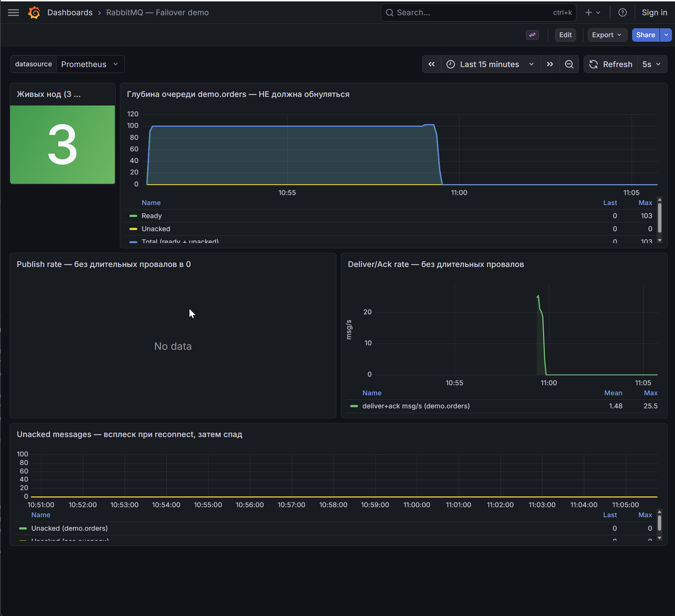Image resolution: width=675 pixels, height=616 pixels.
Task: Open the 5s refresh interval dropdown
Action: [652, 64]
